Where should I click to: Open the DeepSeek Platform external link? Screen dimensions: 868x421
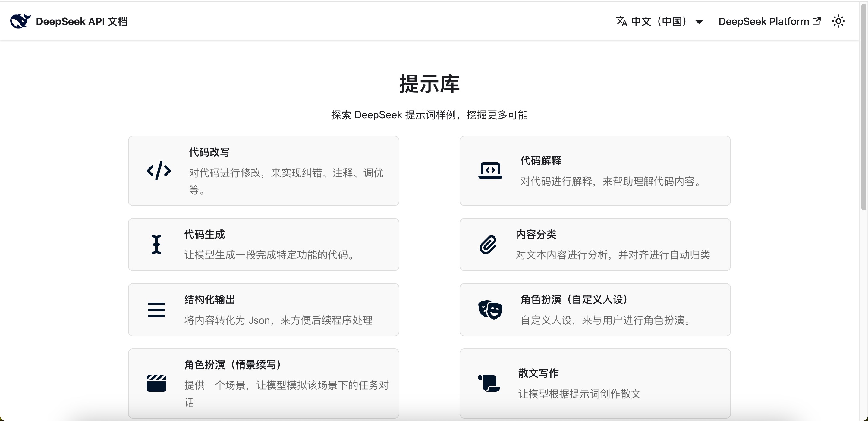(769, 22)
